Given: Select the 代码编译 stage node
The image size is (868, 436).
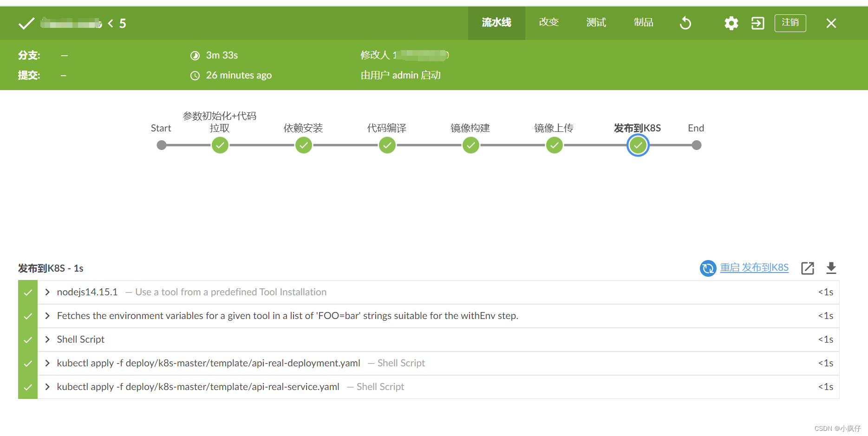Looking at the screenshot, I should click(387, 145).
